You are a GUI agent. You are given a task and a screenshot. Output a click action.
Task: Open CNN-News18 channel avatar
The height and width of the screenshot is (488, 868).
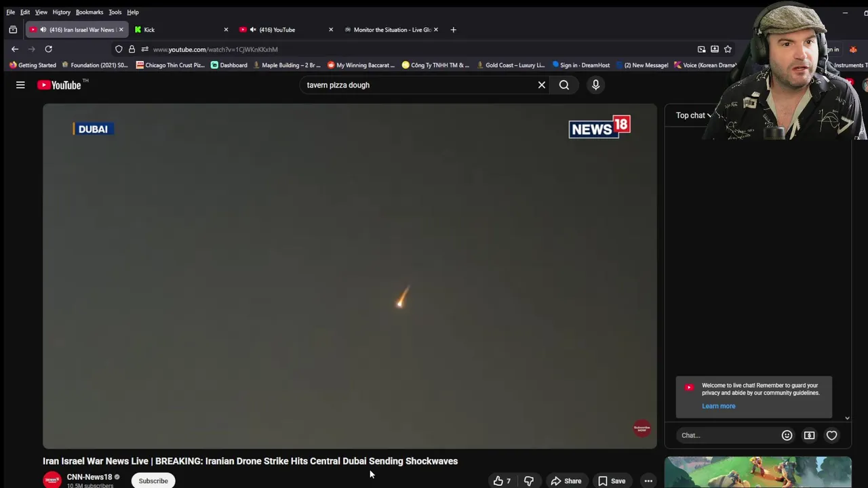point(52,480)
